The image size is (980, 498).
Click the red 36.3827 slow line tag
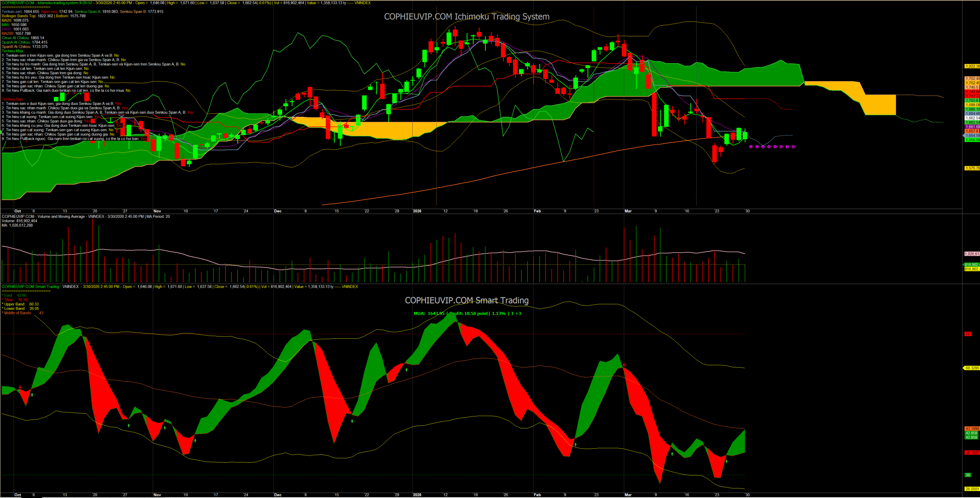[972, 452]
